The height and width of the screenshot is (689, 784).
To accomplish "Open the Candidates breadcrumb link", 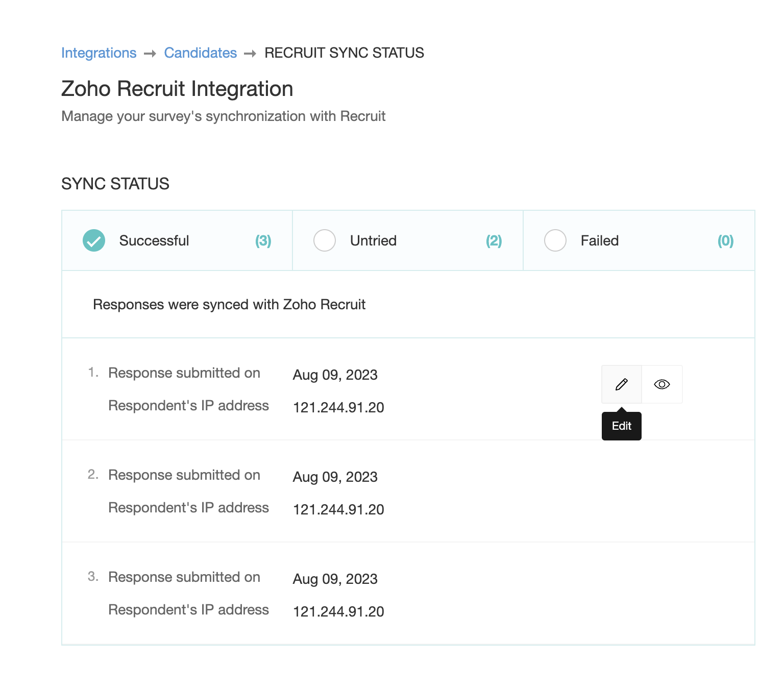I will point(200,53).
